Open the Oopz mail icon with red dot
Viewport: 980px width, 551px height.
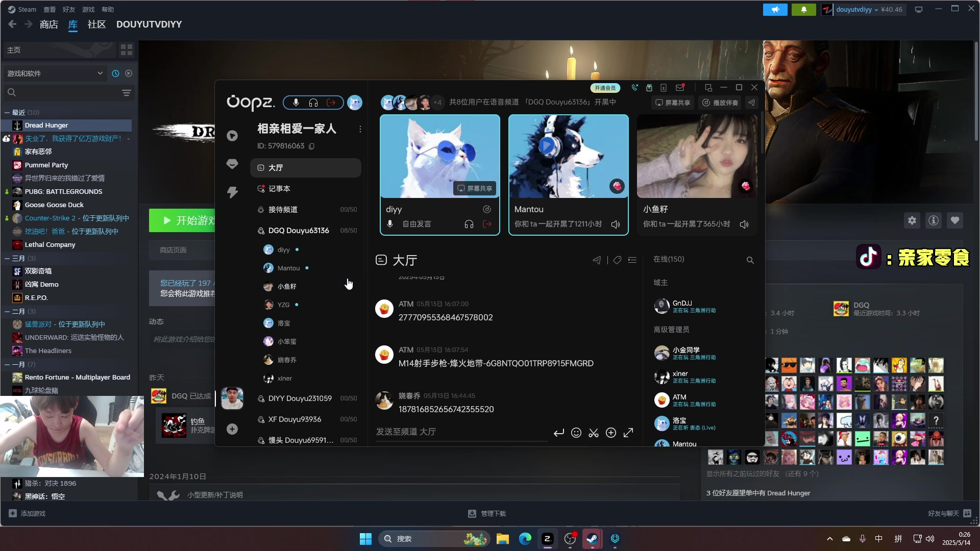point(680,87)
